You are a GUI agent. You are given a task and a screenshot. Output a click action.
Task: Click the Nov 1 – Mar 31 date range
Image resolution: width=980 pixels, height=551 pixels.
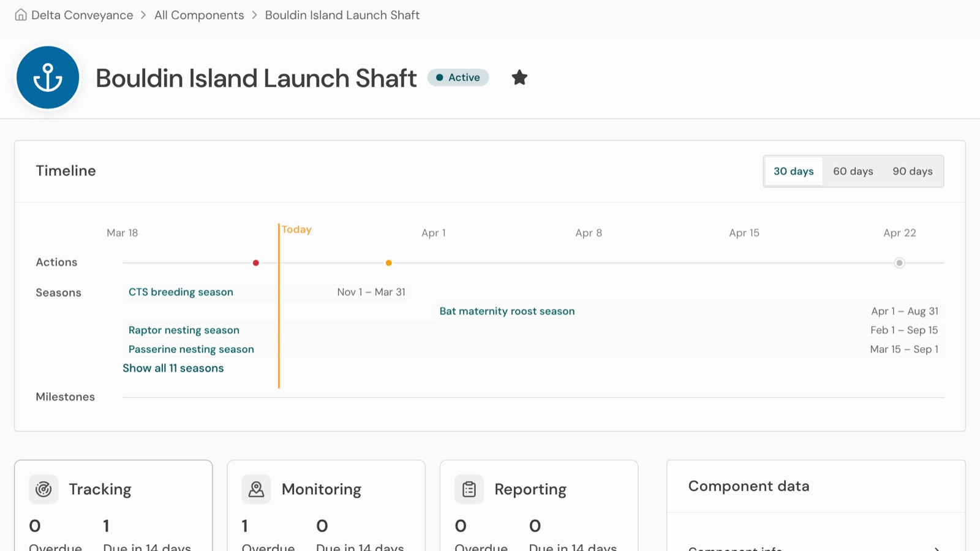click(371, 292)
